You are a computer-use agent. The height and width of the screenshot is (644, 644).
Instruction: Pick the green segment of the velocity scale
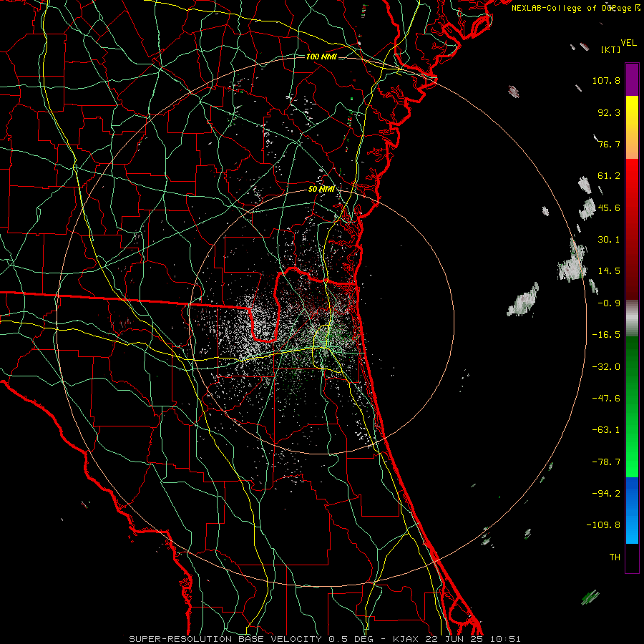coord(632,406)
